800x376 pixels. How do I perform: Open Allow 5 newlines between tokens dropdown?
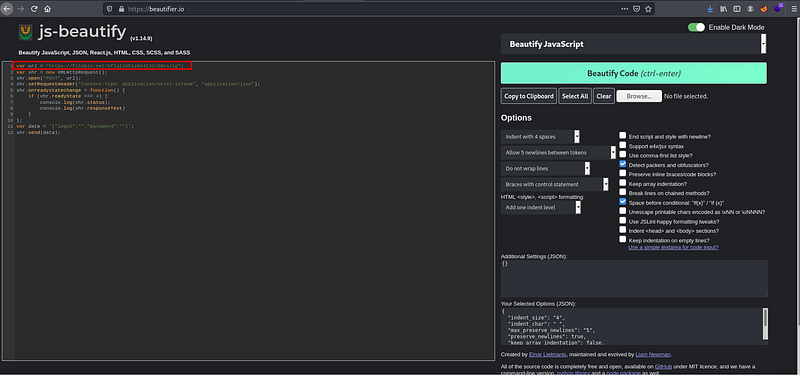click(x=558, y=153)
